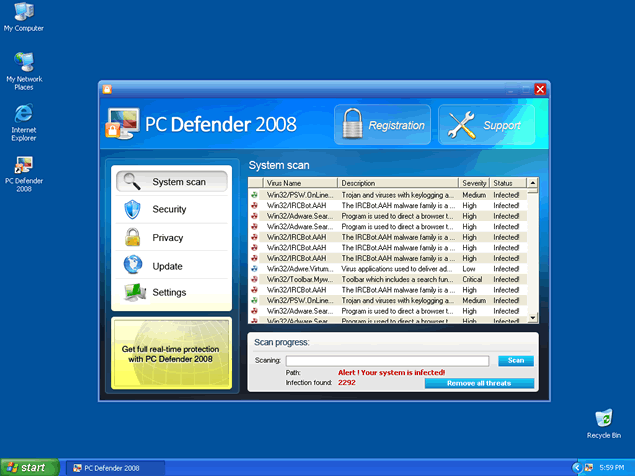Open the Registration padlock button
The width and height of the screenshot is (635, 476).
[x=382, y=126]
